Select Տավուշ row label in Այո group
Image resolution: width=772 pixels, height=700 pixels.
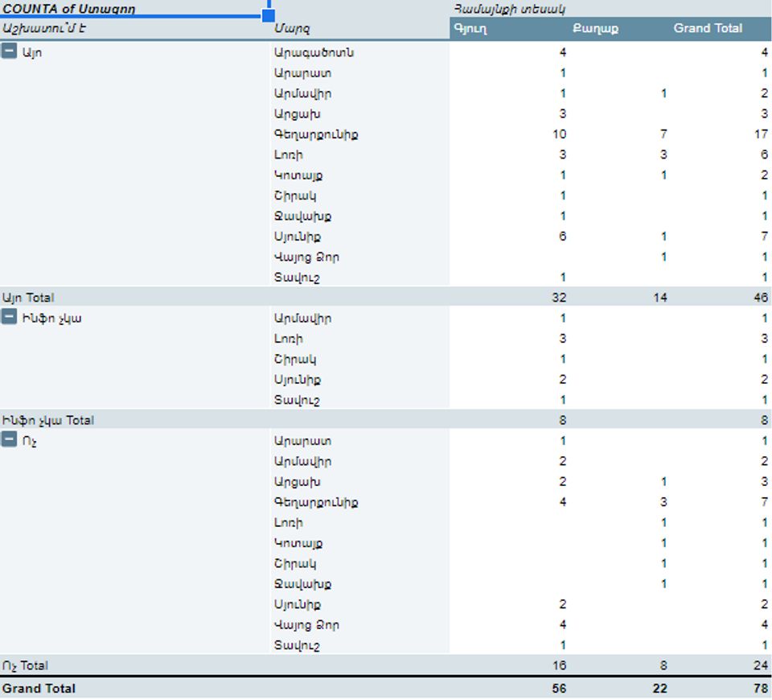coord(297,278)
